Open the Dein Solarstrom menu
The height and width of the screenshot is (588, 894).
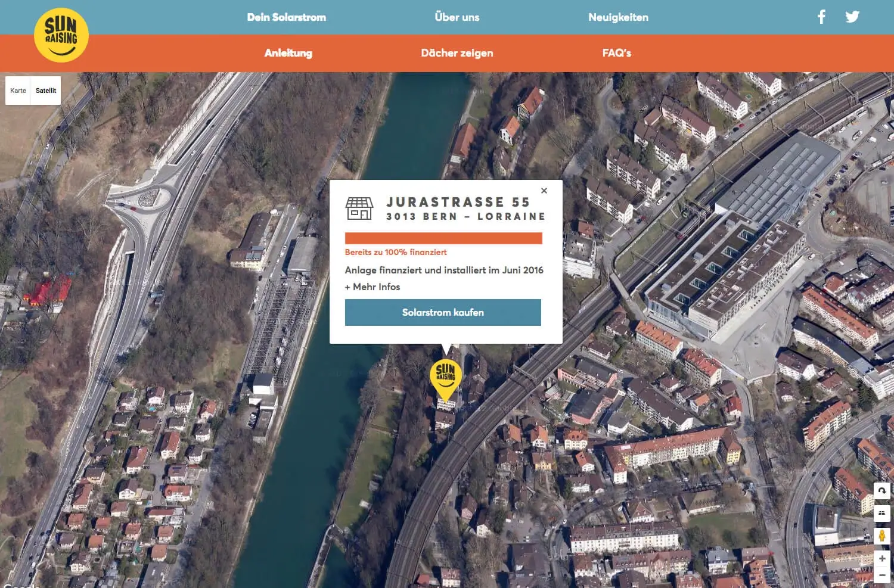click(x=287, y=17)
